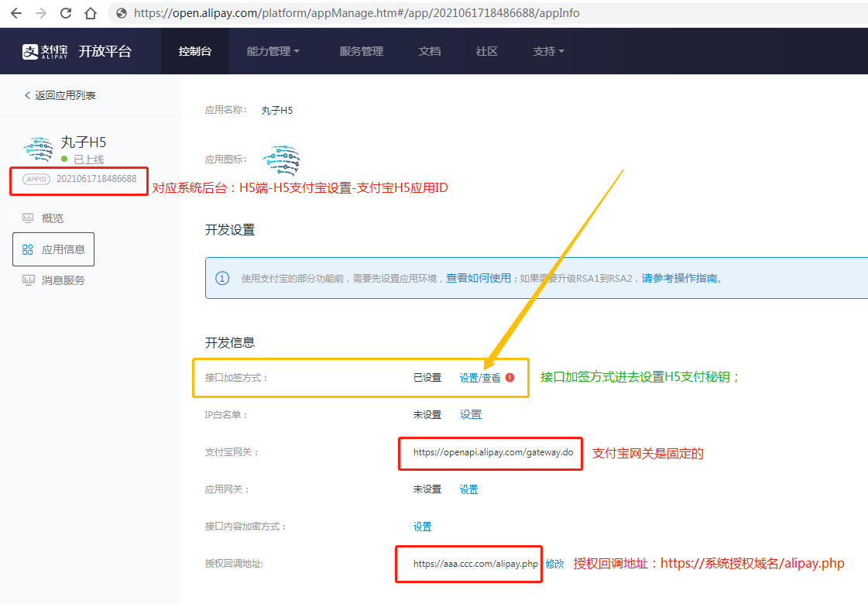Go back via 返回应用列表 link
The width and height of the screenshot is (868, 604).
click(60, 95)
